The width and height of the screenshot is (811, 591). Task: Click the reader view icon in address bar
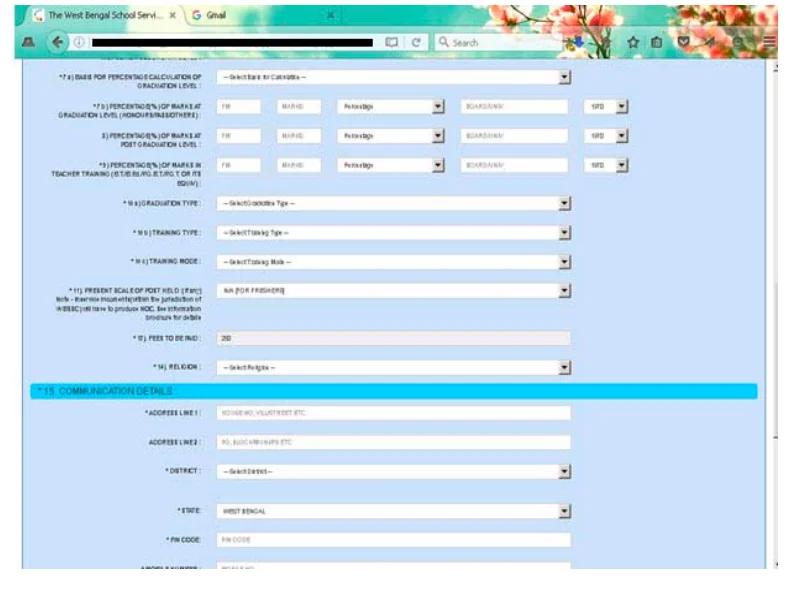pyautogui.click(x=393, y=43)
